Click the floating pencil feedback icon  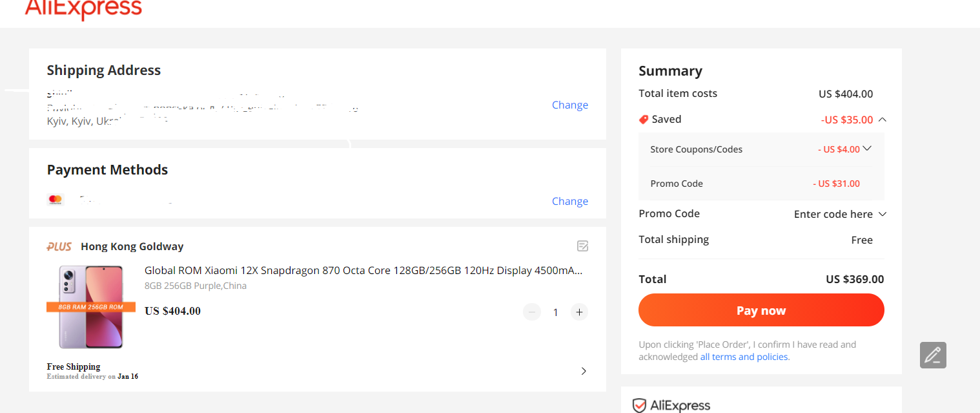pyautogui.click(x=933, y=355)
